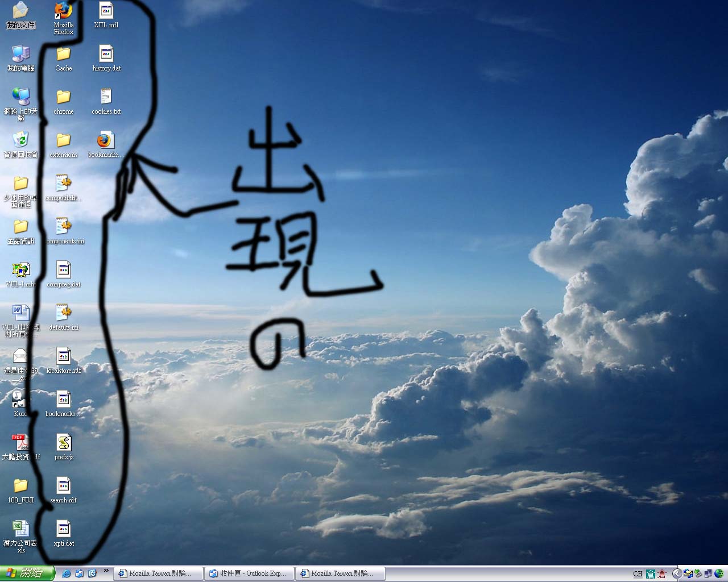Select the localstore.rdf file icon

64,361
